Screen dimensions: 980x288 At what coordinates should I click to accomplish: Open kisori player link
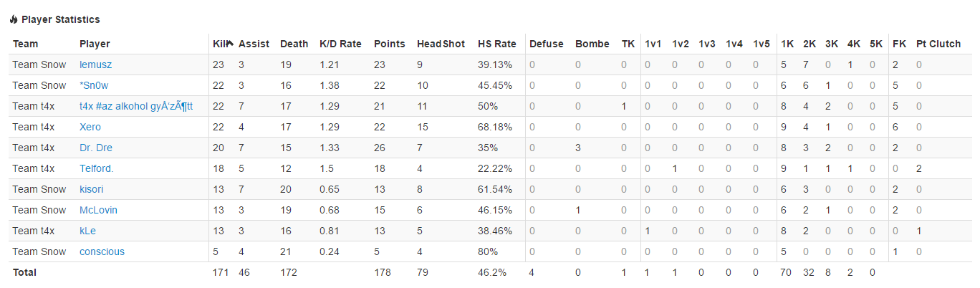(92, 189)
